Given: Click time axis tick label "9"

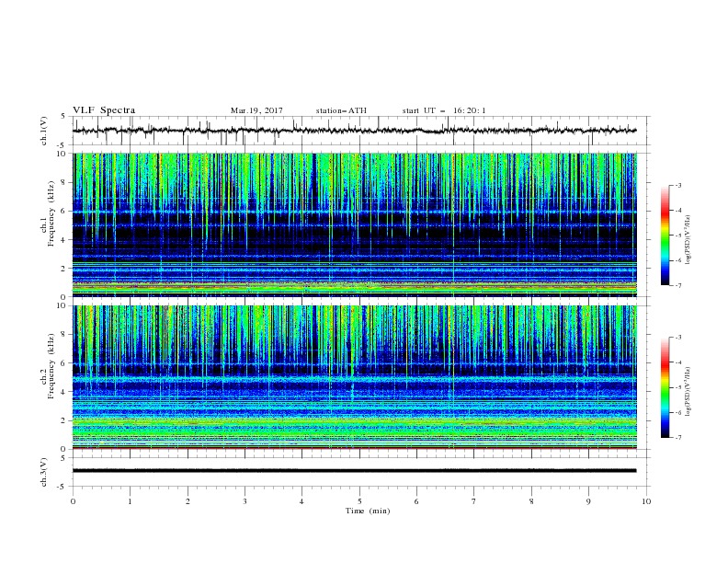Looking at the screenshot, I should pyautogui.click(x=588, y=501).
